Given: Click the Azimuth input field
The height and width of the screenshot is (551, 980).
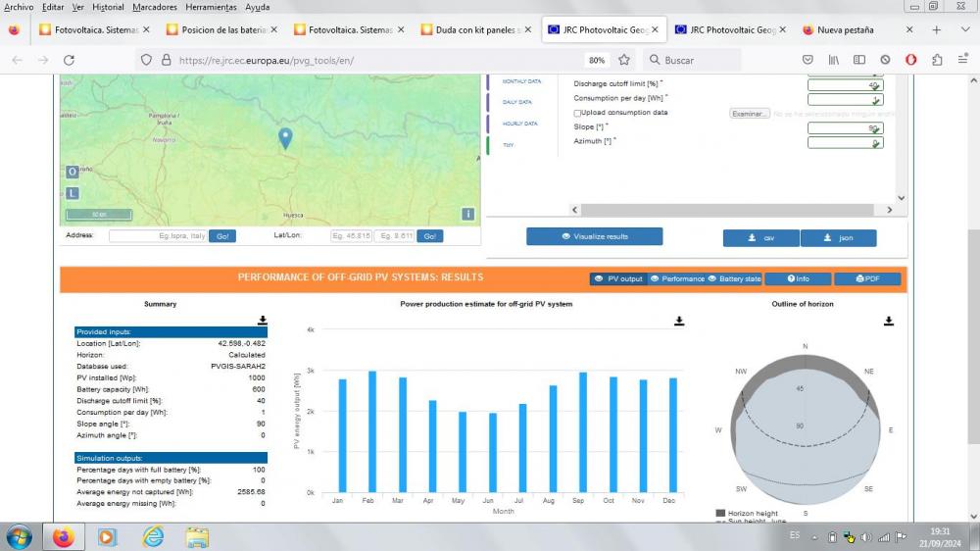Looking at the screenshot, I should 845,142.
